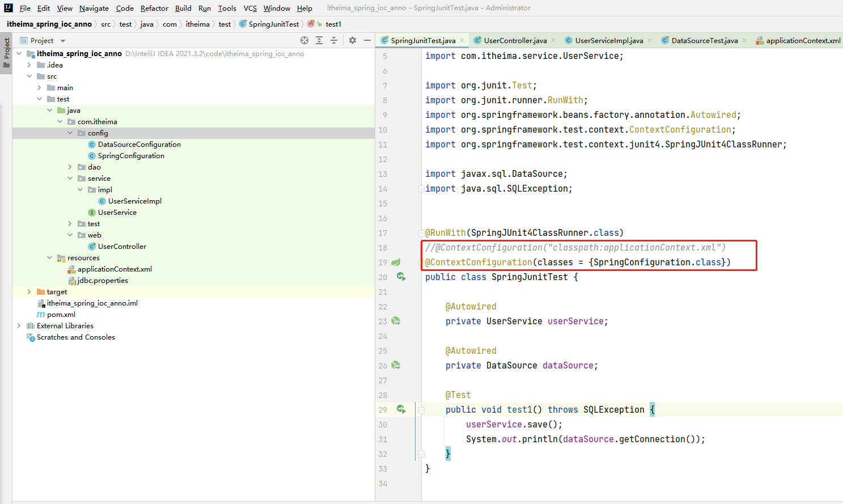Click autowired gutter icon on line 23
This screenshot has height=504, width=843.
[396, 321]
